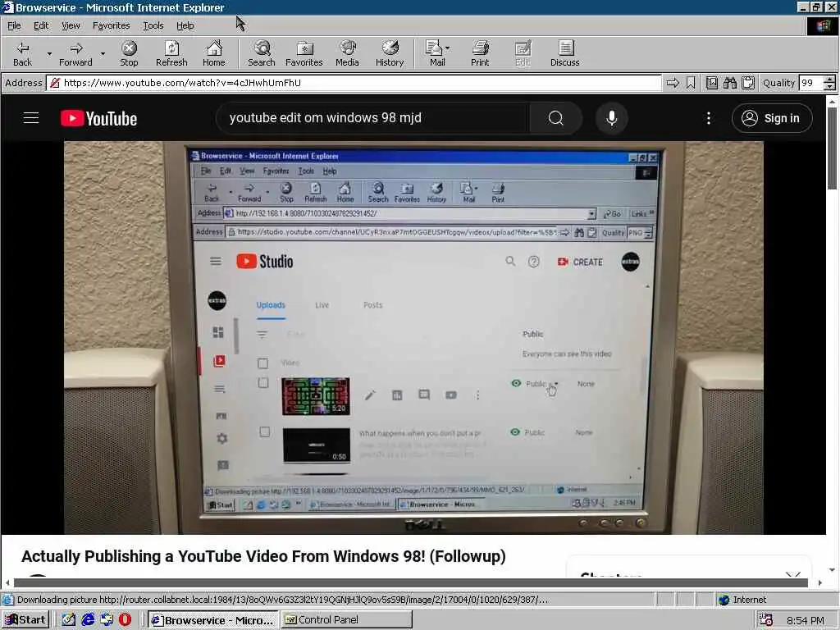Click the vertical scrollbar up arrow
Screen dimensions: 840x630
[832, 101]
